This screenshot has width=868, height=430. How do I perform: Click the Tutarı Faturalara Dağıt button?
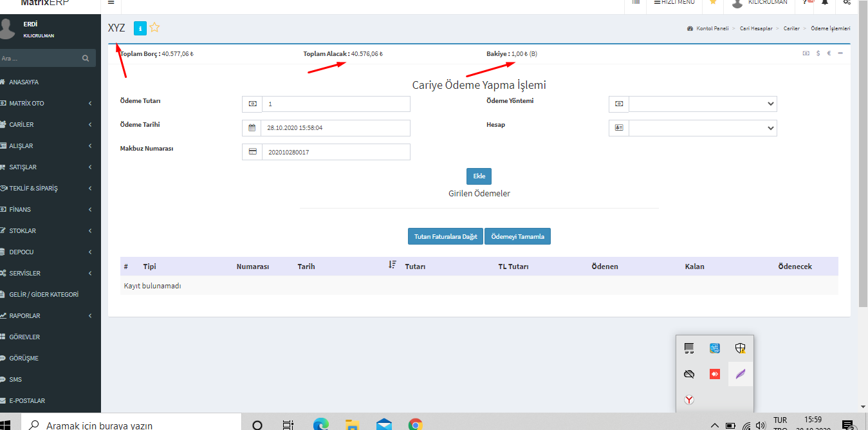pyautogui.click(x=445, y=236)
